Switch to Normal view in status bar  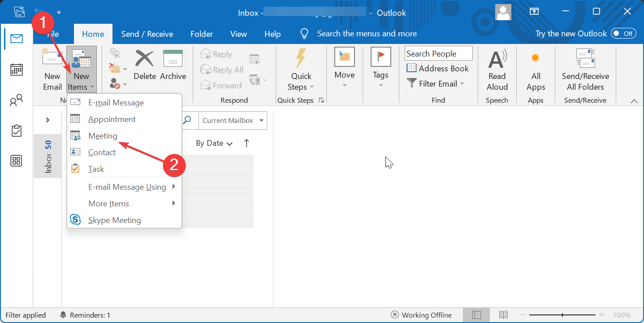click(476, 315)
